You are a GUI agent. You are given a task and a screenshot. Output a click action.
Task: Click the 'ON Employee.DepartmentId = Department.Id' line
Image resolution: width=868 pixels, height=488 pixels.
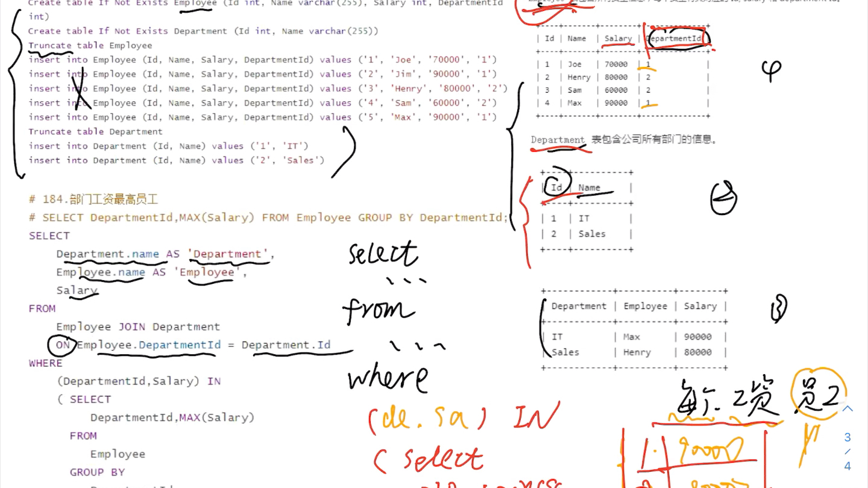point(193,345)
